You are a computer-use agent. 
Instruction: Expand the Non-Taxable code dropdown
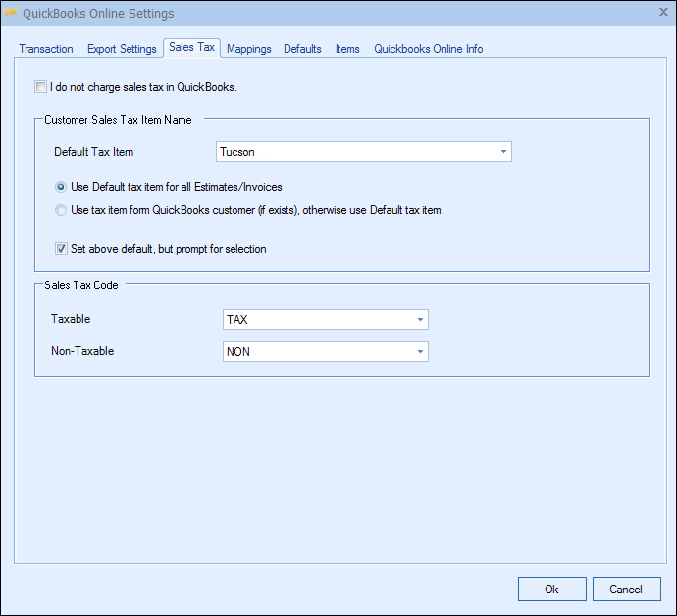[x=420, y=352]
